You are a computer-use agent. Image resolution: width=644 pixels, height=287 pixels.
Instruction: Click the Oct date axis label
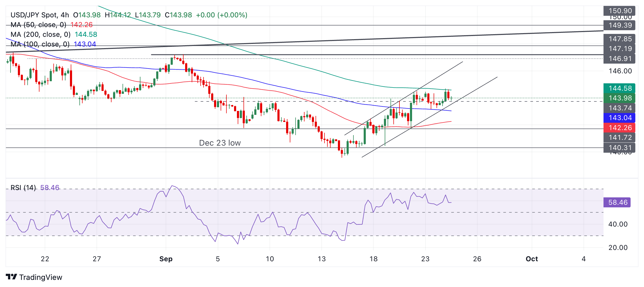[532, 259]
